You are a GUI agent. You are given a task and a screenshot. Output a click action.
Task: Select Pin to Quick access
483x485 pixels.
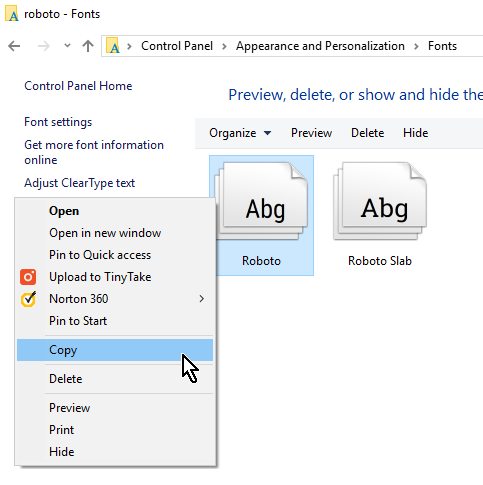tap(115, 255)
